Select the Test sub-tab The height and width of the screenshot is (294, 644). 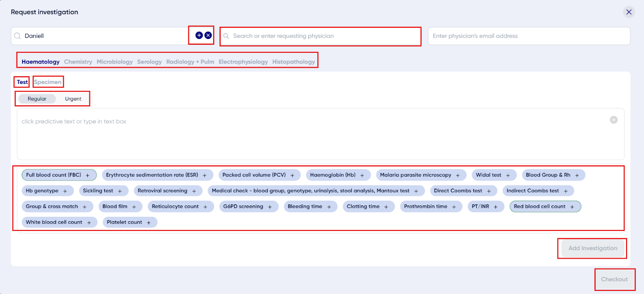pos(22,82)
